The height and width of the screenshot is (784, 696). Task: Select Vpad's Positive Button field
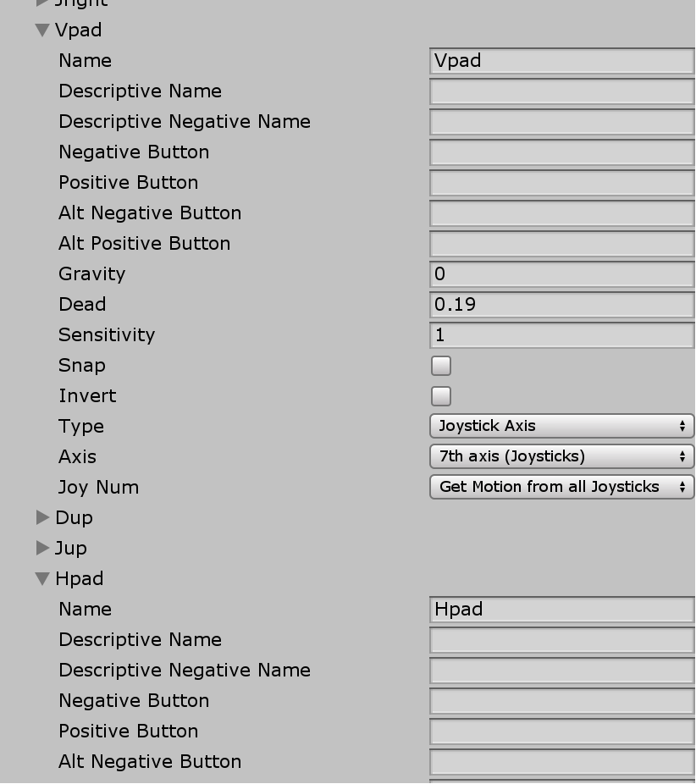[x=561, y=182]
